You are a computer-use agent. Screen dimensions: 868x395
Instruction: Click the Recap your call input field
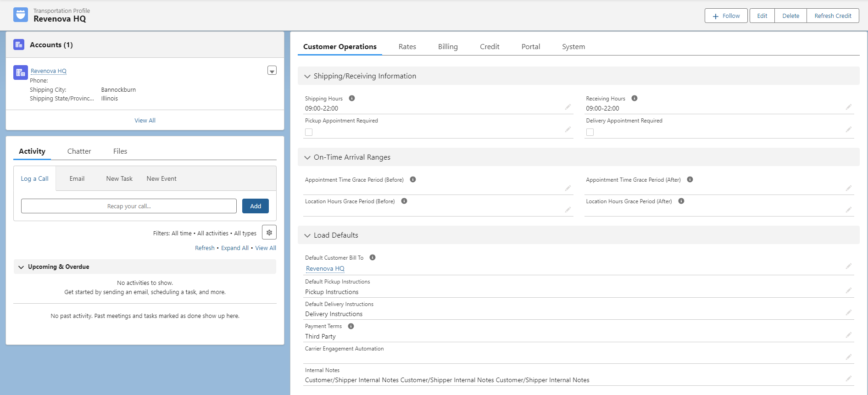click(x=129, y=206)
